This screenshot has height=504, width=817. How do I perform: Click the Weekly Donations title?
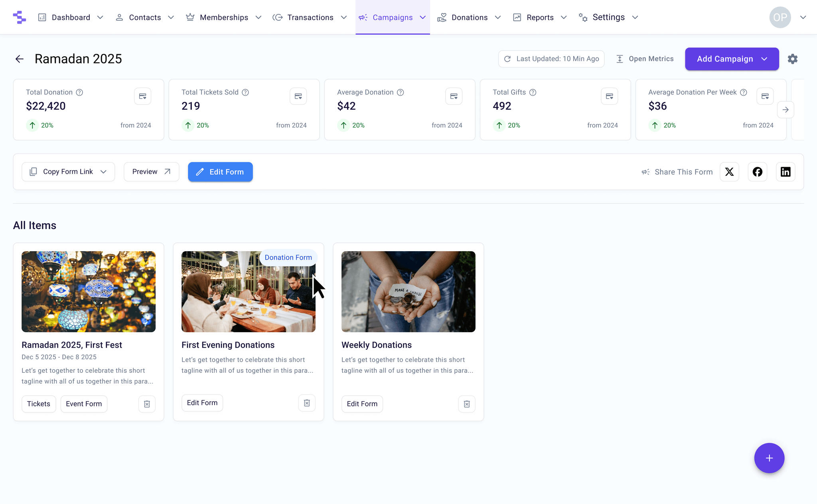pyautogui.click(x=377, y=345)
